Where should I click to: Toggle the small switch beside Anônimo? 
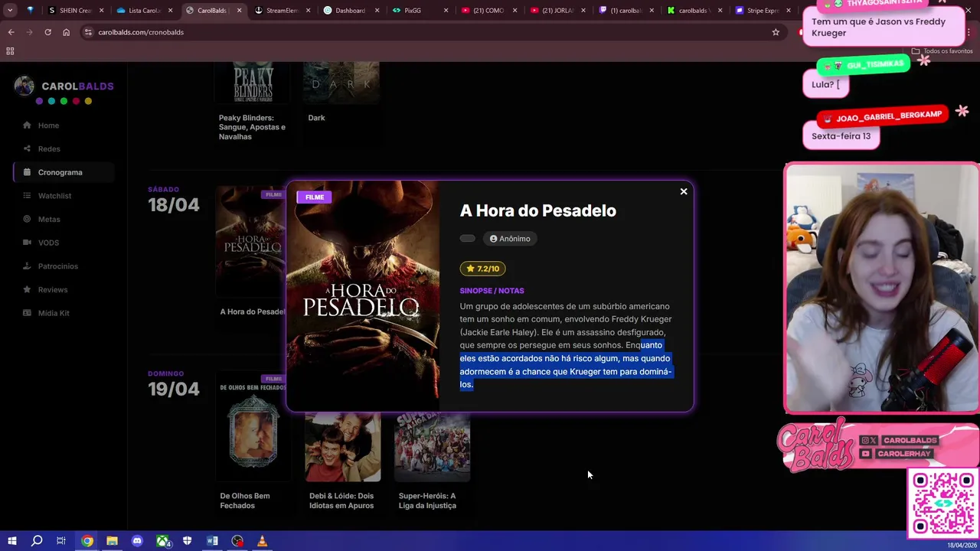467,239
